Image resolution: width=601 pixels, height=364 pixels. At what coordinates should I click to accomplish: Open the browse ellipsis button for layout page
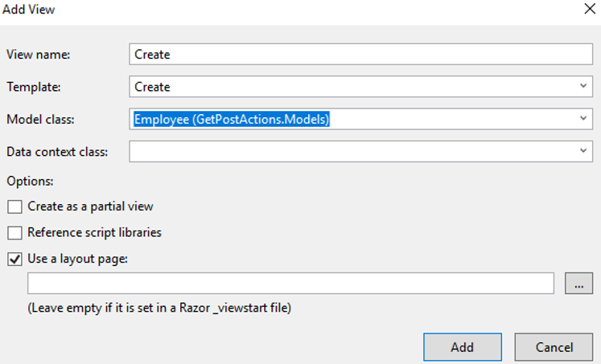[x=578, y=283]
